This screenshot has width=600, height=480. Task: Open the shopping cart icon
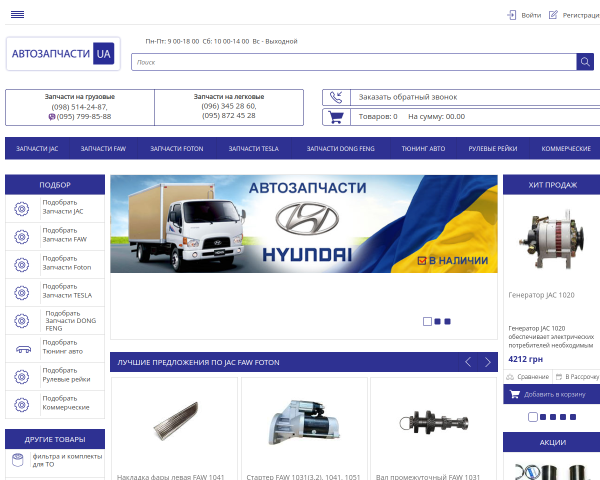[336, 117]
